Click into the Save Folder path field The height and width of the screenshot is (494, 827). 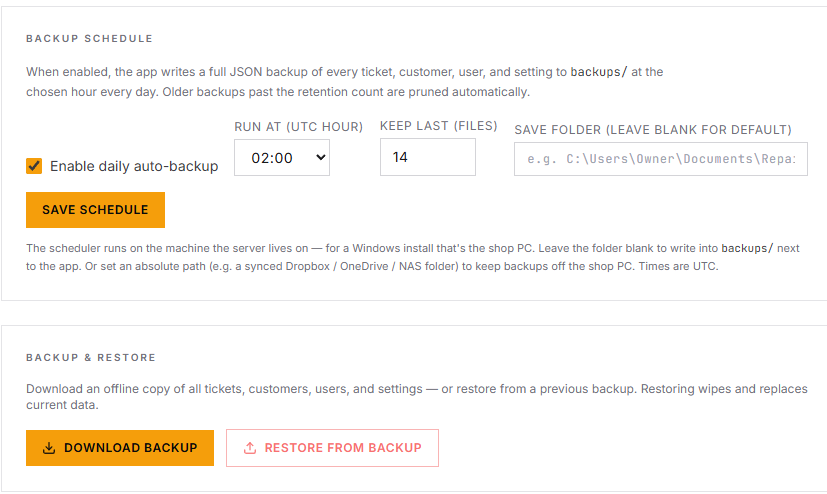660,159
